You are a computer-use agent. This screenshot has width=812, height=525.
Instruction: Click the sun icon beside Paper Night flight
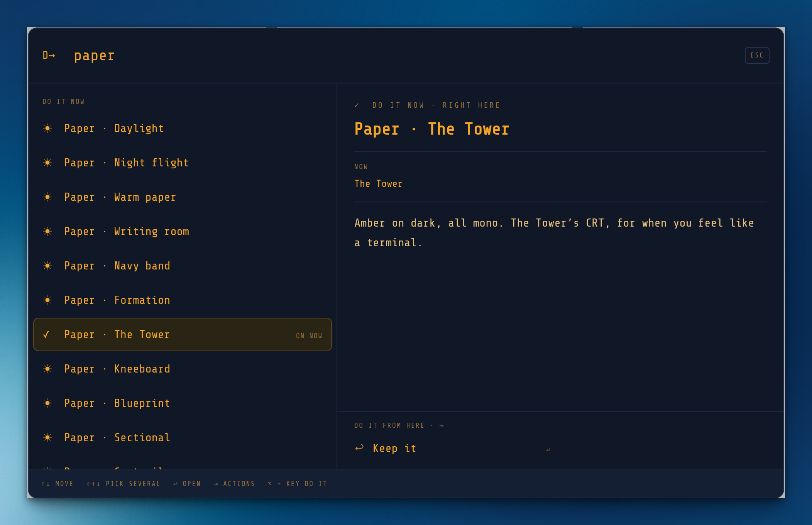47,163
